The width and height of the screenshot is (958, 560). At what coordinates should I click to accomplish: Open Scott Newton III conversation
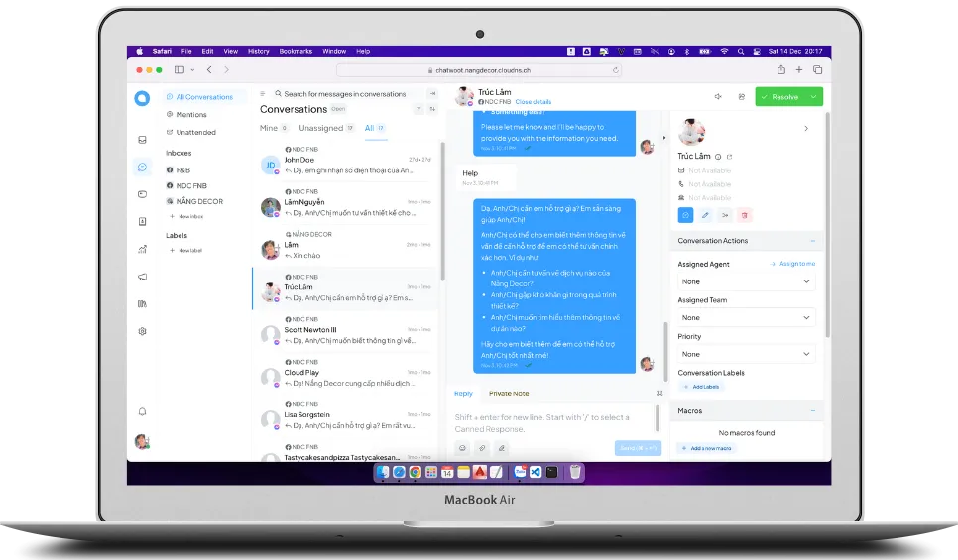[346, 332]
